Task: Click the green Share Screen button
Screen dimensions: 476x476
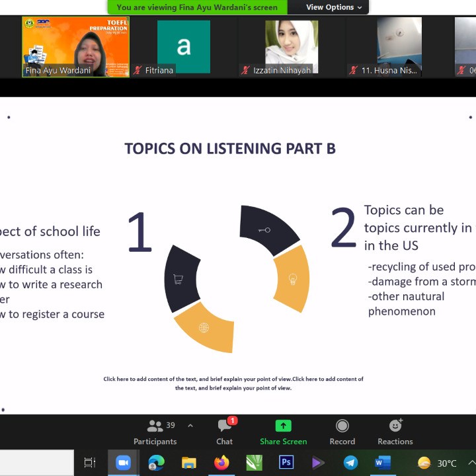Action: pyautogui.click(x=283, y=432)
